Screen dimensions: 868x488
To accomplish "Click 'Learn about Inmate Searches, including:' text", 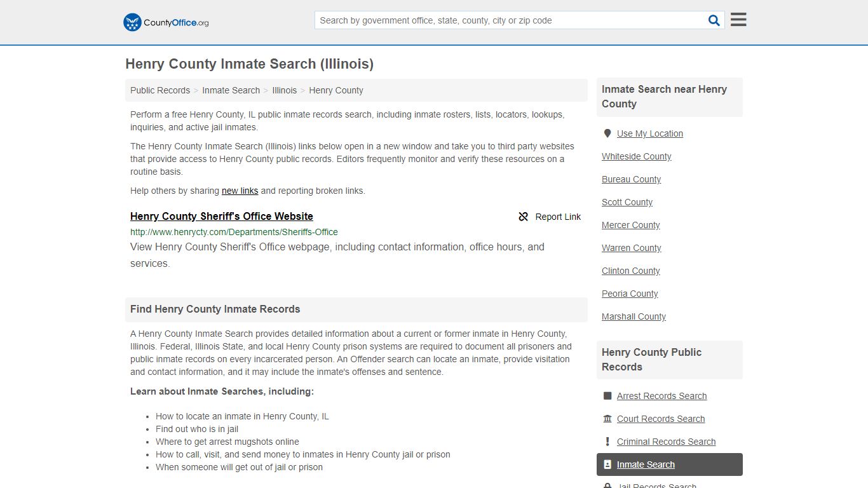I will pos(222,391).
